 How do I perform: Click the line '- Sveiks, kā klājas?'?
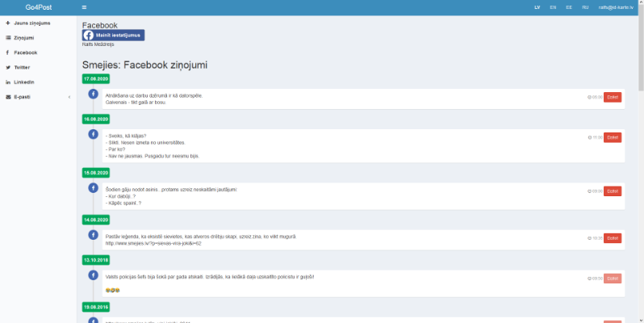(126, 136)
